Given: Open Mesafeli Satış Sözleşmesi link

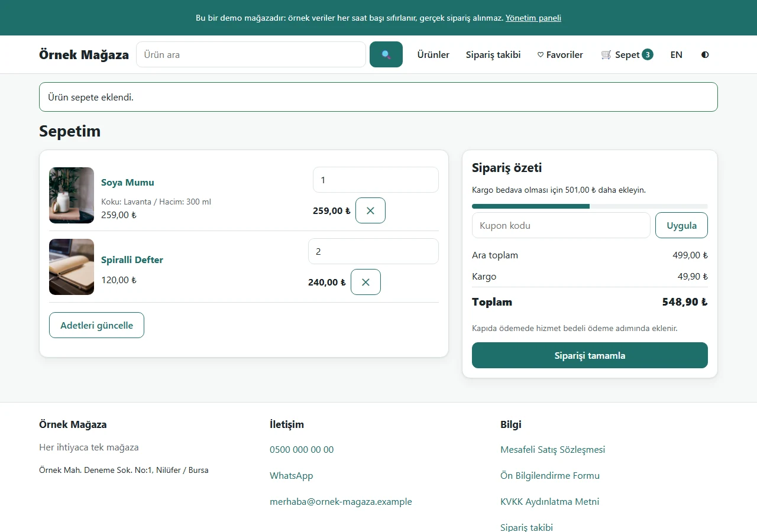Looking at the screenshot, I should (552, 449).
